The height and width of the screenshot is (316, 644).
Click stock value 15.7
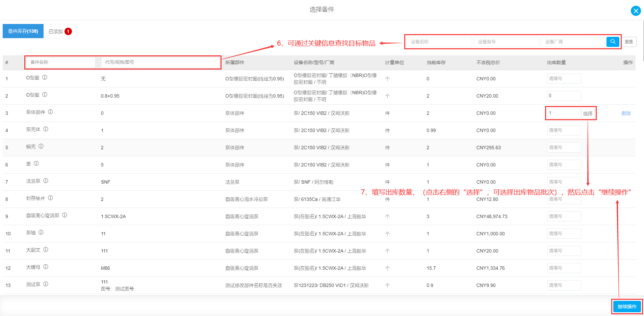click(x=431, y=268)
